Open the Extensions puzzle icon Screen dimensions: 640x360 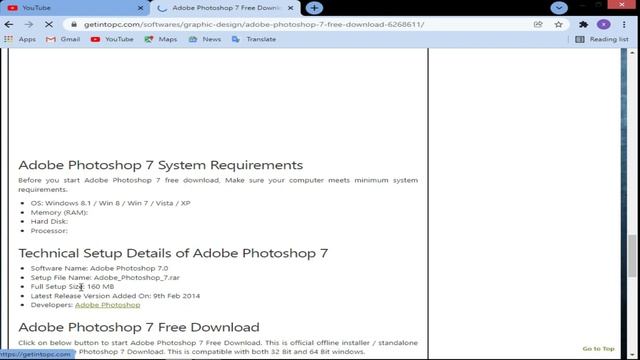pyautogui.click(x=584, y=24)
